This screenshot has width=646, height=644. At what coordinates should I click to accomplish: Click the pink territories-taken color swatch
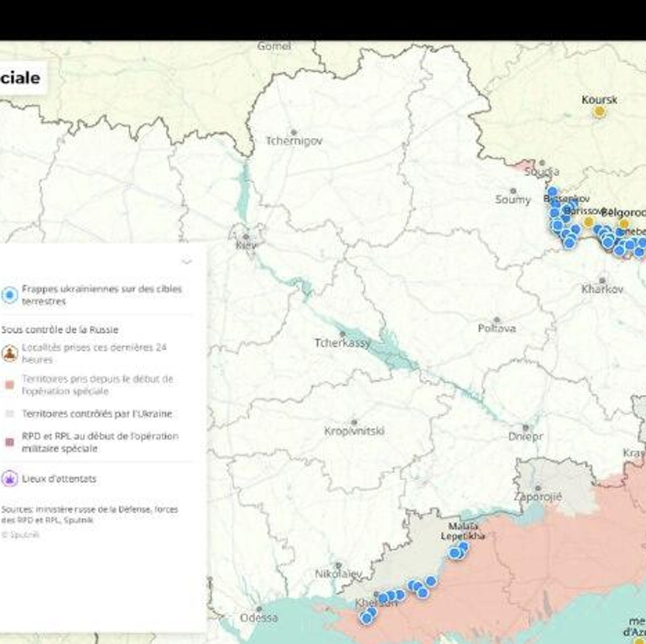(10, 385)
